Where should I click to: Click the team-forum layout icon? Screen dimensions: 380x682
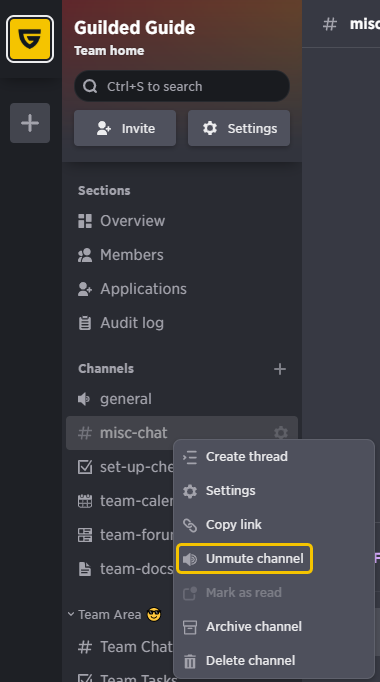click(85, 535)
